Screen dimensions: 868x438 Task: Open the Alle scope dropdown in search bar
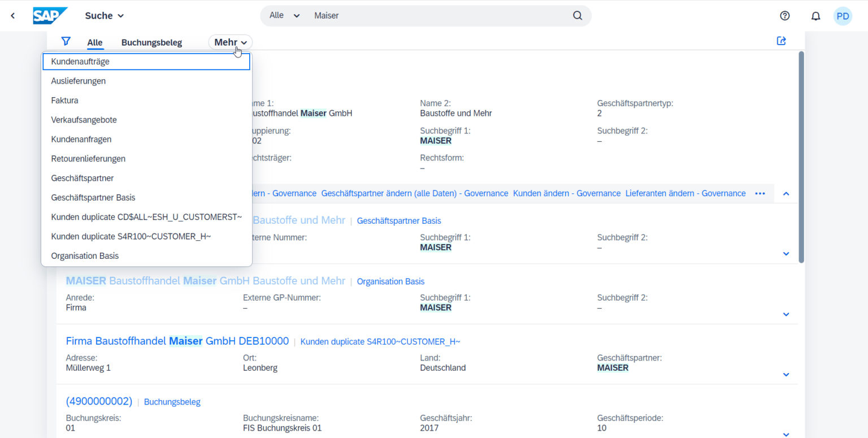pyautogui.click(x=284, y=15)
